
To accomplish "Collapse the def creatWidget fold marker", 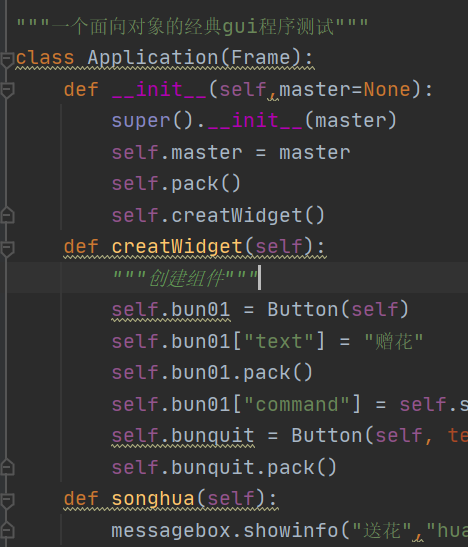I will (x=7, y=248).
